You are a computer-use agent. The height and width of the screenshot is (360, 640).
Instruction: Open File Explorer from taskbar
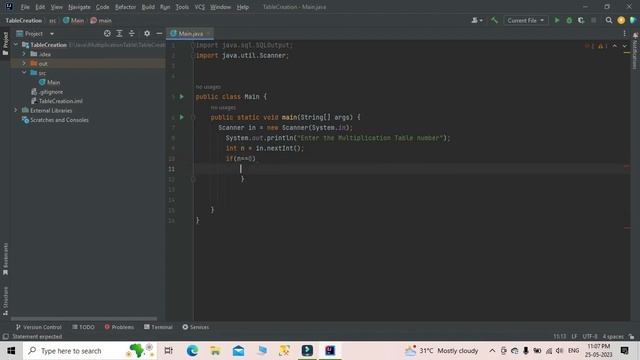pos(215,351)
